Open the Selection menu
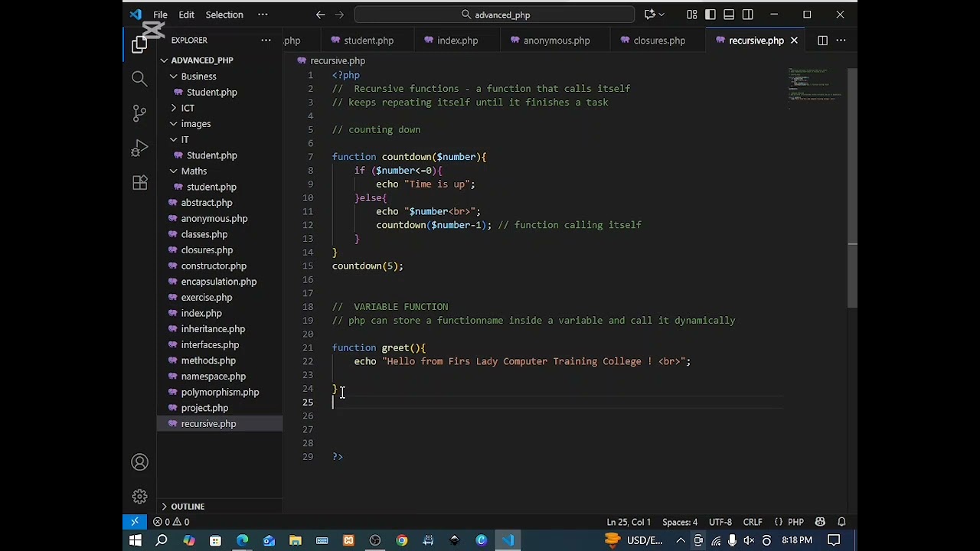 pos(224,15)
